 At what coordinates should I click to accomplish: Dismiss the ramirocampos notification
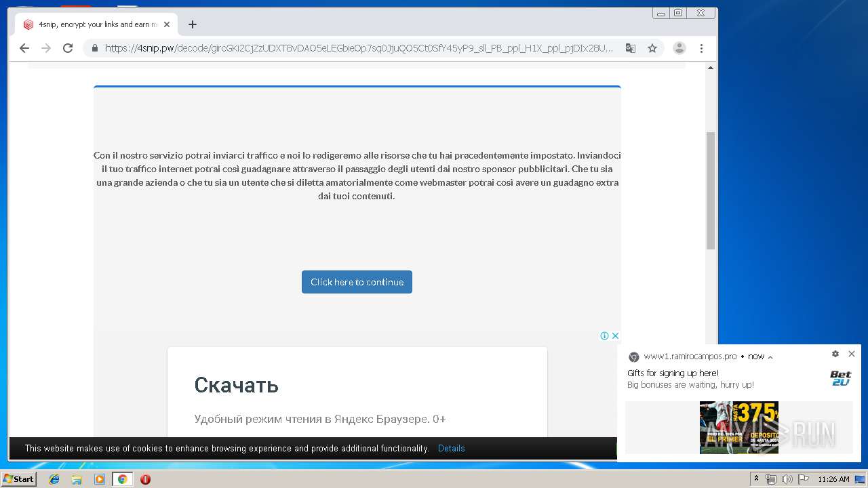point(852,354)
